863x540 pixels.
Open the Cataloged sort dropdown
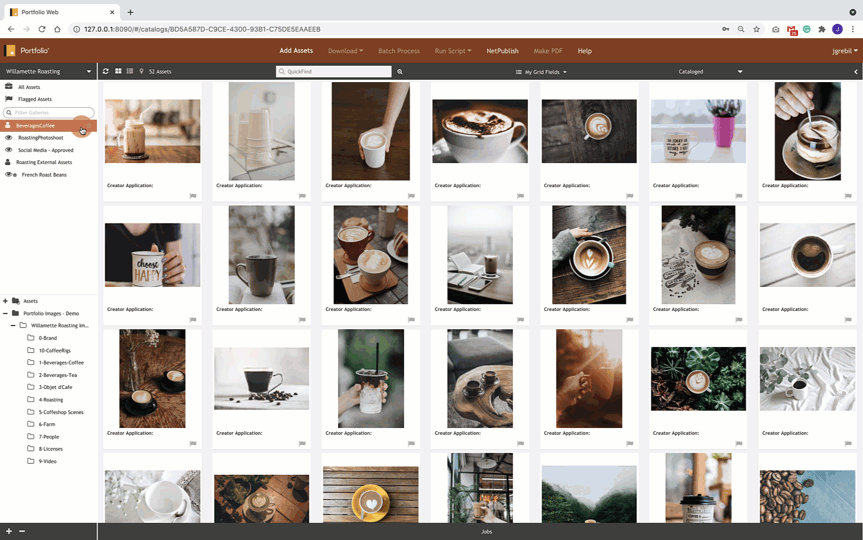710,72
